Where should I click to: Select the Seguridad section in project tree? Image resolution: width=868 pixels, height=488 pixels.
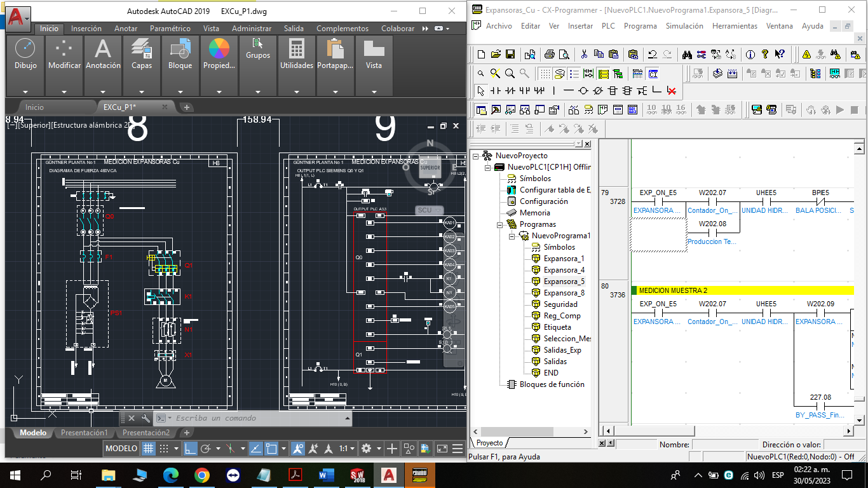click(560, 304)
